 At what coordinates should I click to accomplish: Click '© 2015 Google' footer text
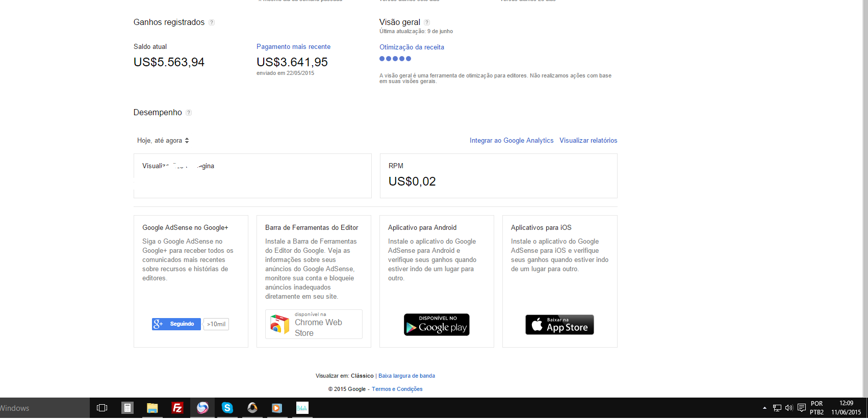[x=347, y=389]
